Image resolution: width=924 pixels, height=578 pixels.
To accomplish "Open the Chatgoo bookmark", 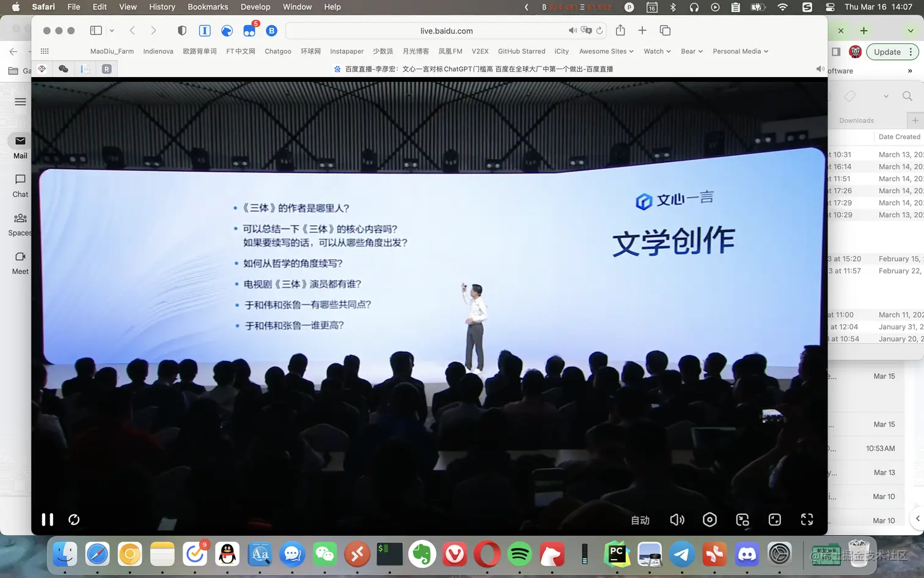I will 278,51.
